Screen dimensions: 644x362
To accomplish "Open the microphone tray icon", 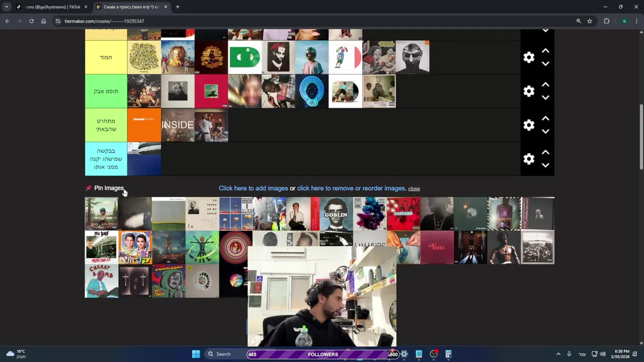I will [x=569, y=354].
